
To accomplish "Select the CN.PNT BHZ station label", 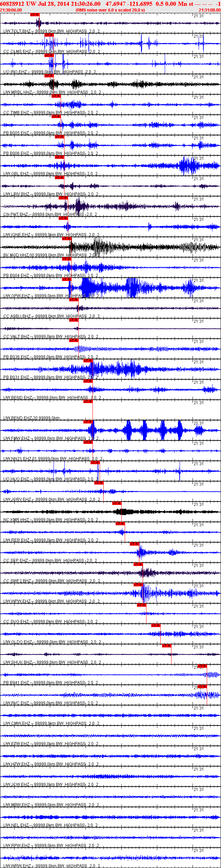I will 16,214.
